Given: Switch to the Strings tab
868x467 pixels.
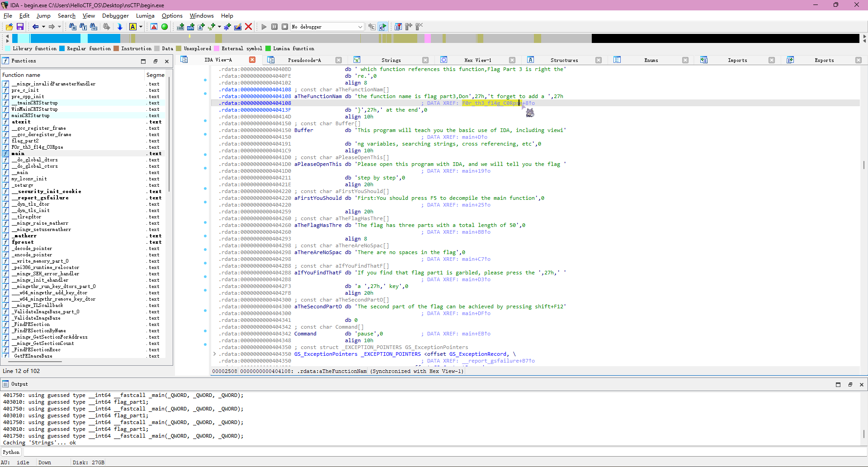Looking at the screenshot, I should (x=391, y=60).
